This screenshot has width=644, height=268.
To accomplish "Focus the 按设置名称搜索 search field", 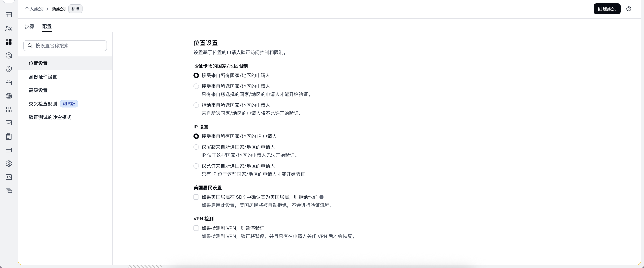I will tap(65, 46).
